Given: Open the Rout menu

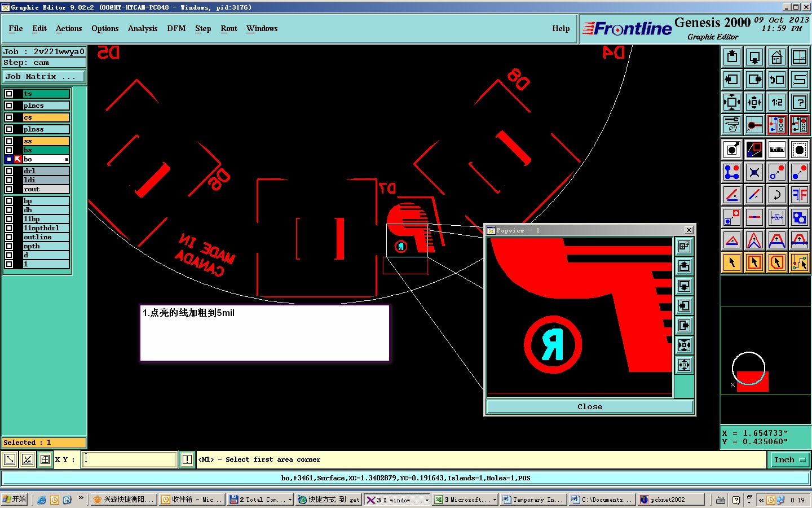Looking at the screenshot, I should coord(229,28).
